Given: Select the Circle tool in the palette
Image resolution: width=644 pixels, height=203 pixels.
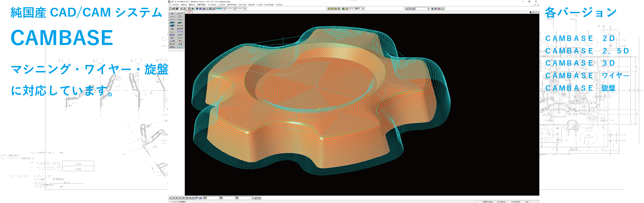Looking at the screenshot, I should [x=180, y=16].
